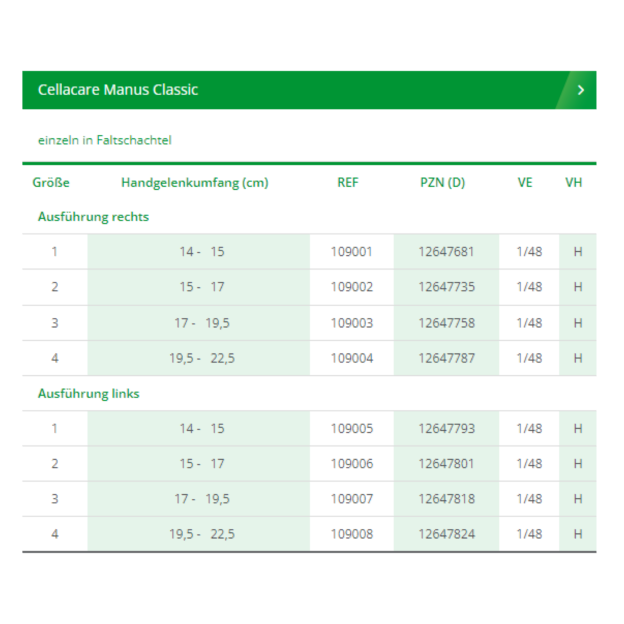Select REF number 109008
The image size is (624, 624).
(x=352, y=534)
